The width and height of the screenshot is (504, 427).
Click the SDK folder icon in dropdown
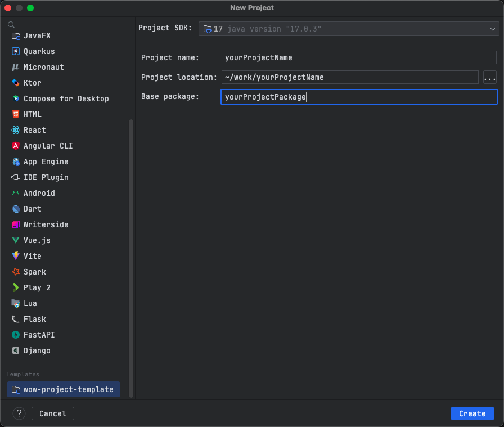pos(208,29)
